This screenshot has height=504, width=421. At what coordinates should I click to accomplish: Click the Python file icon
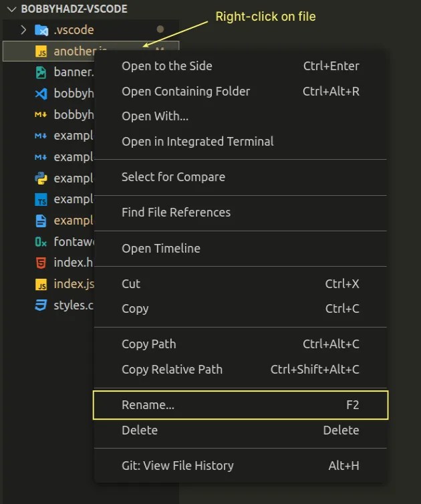(41, 178)
